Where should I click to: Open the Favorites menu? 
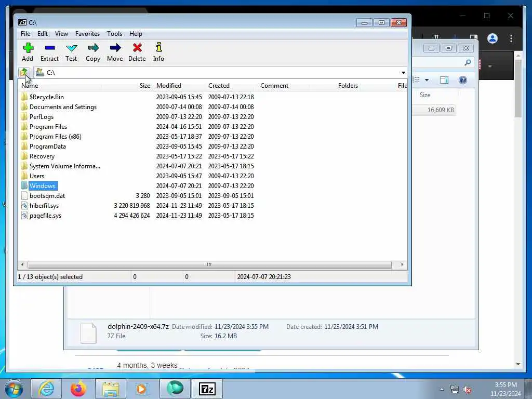pyautogui.click(x=87, y=34)
